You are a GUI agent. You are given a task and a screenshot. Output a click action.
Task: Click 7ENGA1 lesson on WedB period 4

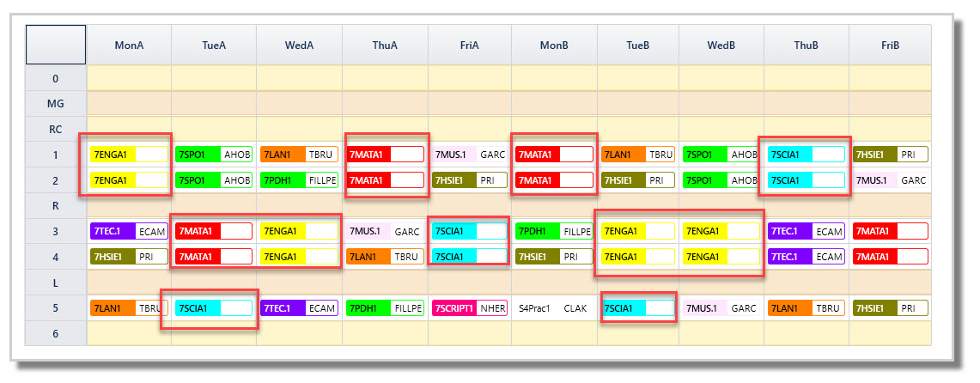[721, 257]
